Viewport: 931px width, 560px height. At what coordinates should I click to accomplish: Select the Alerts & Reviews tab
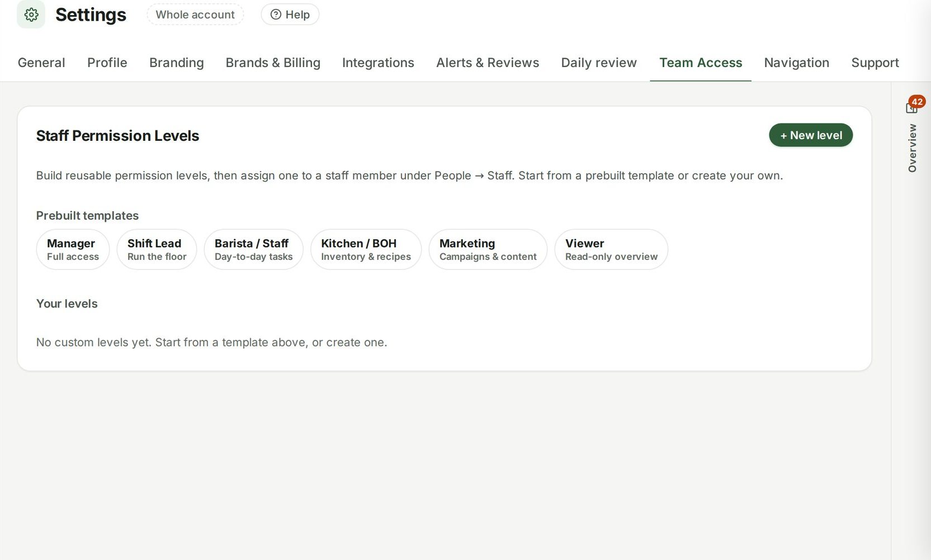point(488,63)
